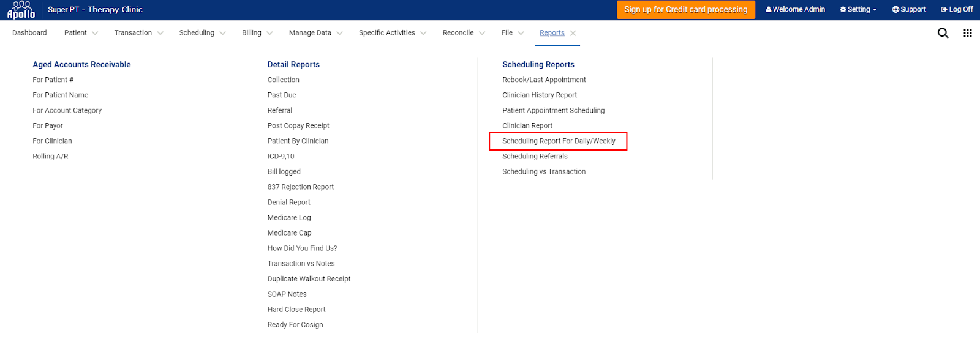
Task: Open the Dashboard tab
Action: (x=29, y=33)
